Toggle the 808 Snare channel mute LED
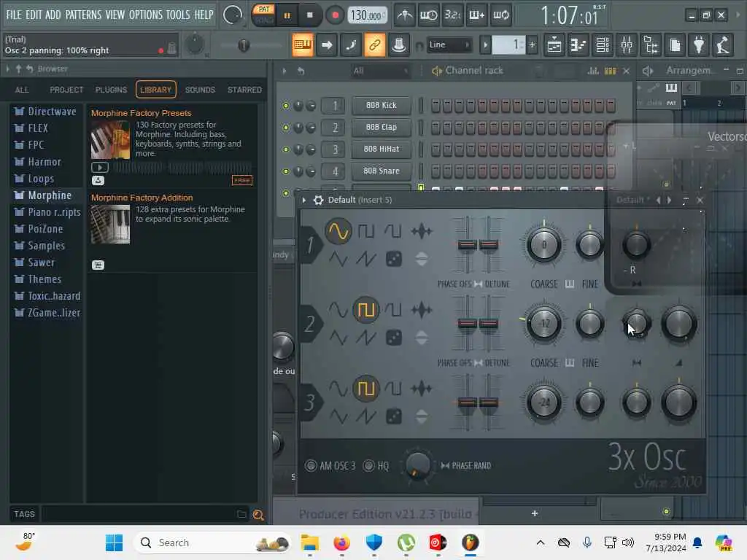747x560 pixels. coord(286,171)
